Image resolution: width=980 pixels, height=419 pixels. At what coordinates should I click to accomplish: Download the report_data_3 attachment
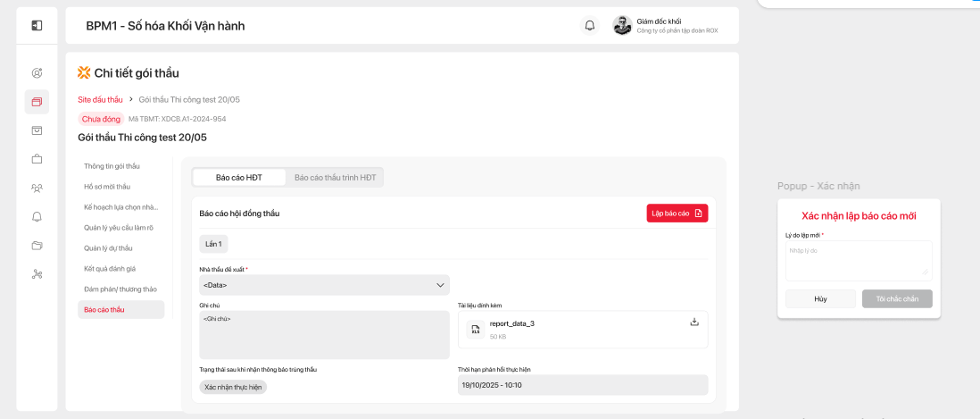point(694,323)
